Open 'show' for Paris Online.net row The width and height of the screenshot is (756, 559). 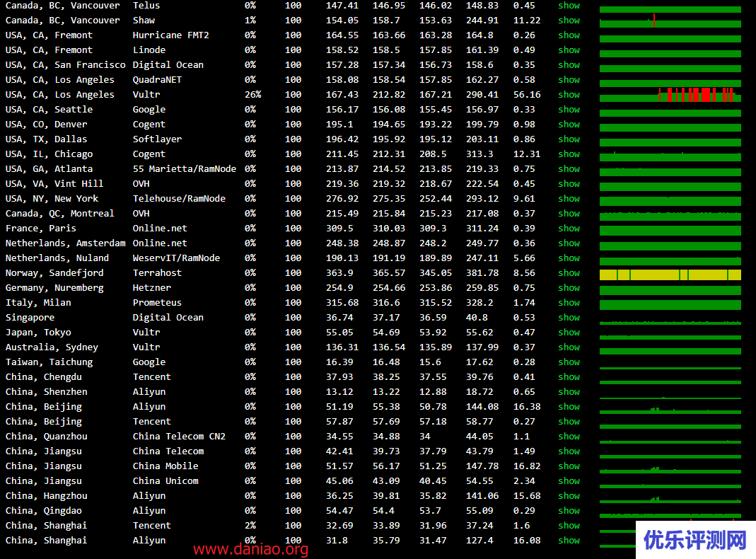[x=569, y=228]
